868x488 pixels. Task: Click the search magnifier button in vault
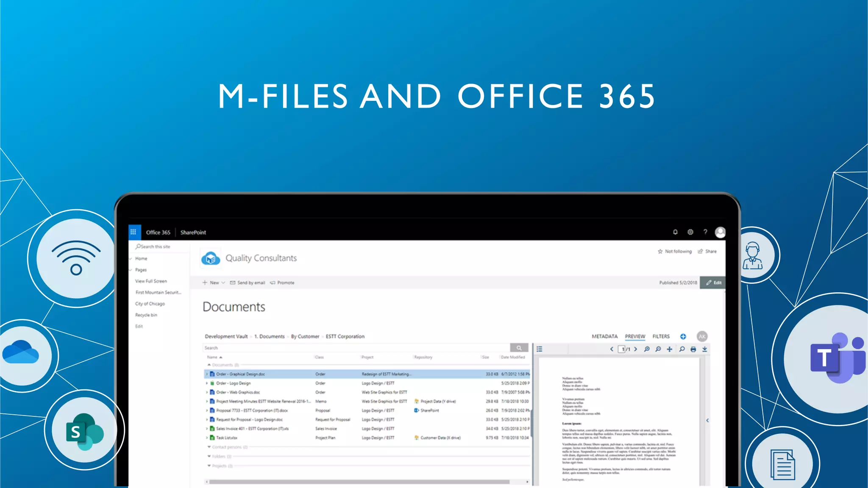pyautogui.click(x=519, y=348)
